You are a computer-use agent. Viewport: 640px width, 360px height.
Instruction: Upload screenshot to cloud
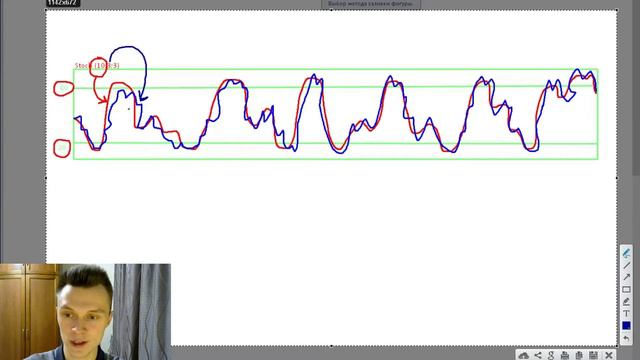[x=523, y=356]
